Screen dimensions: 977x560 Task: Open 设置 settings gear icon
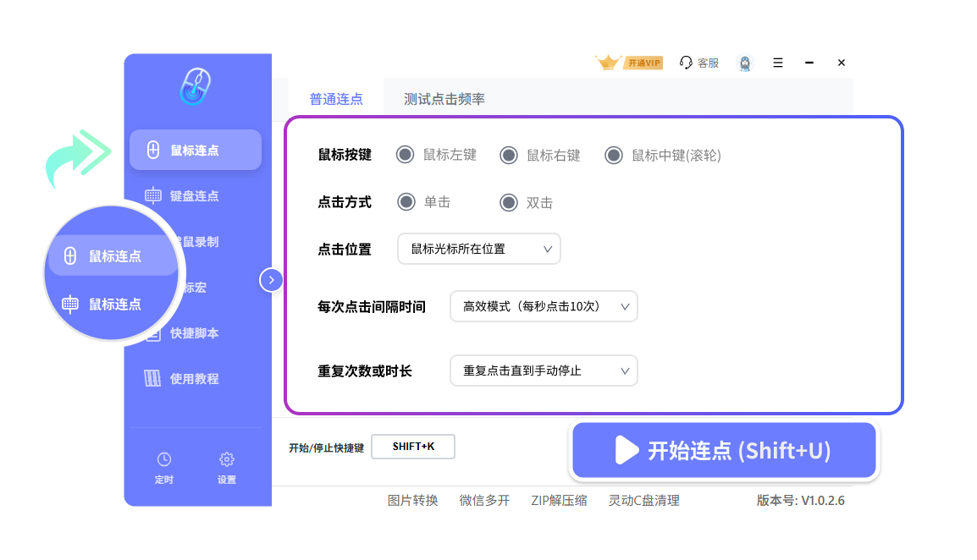(x=227, y=459)
